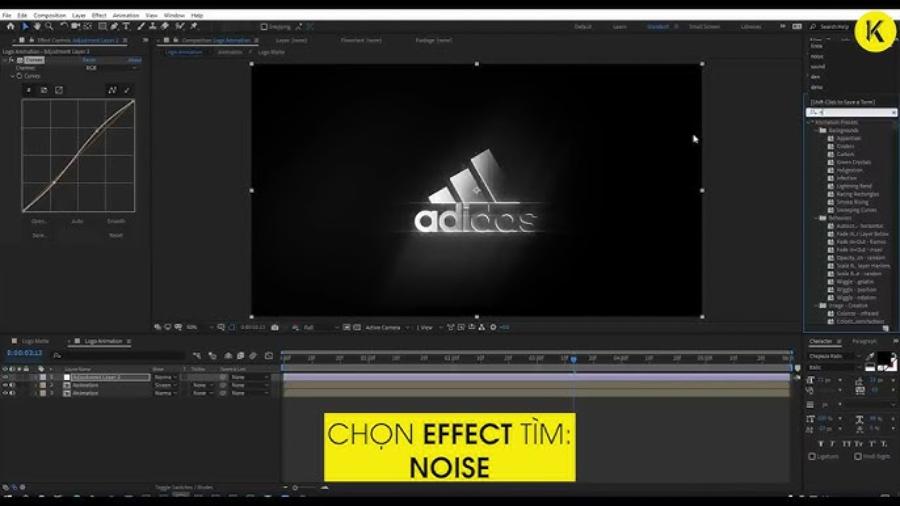Screen dimensions: 900x506
Task: Select the Zoom tool magnifier
Action: coord(49,27)
